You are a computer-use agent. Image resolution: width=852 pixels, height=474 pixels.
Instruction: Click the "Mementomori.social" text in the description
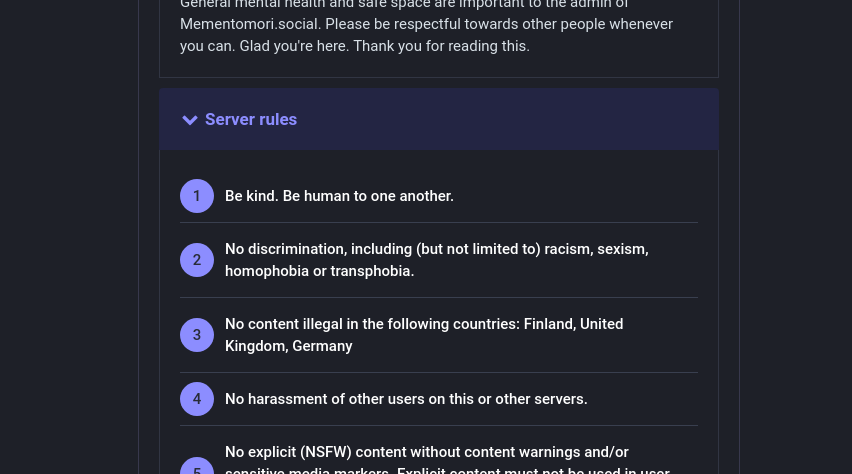tap(247, 24)
